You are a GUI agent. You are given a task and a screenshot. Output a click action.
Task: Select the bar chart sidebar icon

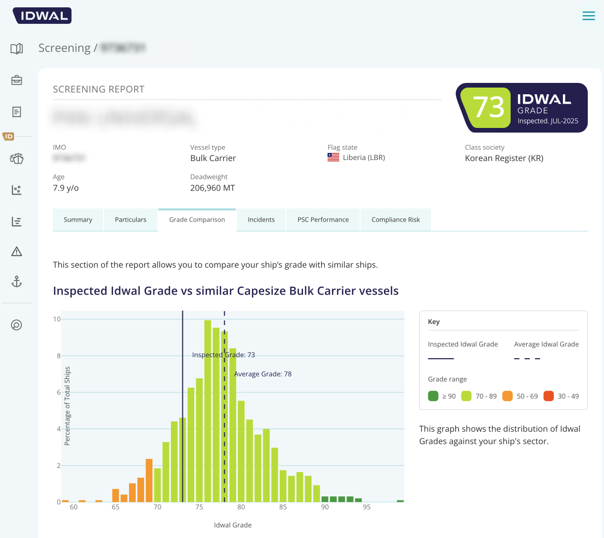(17, 221)
